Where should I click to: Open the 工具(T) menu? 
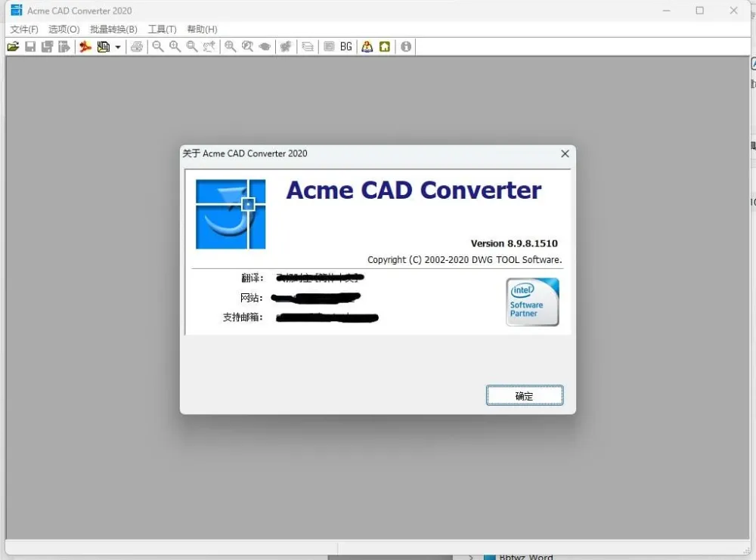pos(161,29)
